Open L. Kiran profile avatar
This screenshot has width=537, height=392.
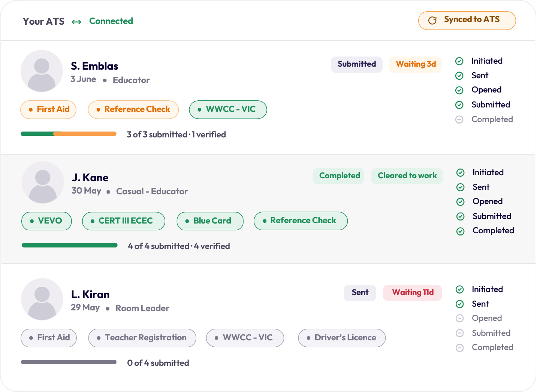(x=42, y=299)
